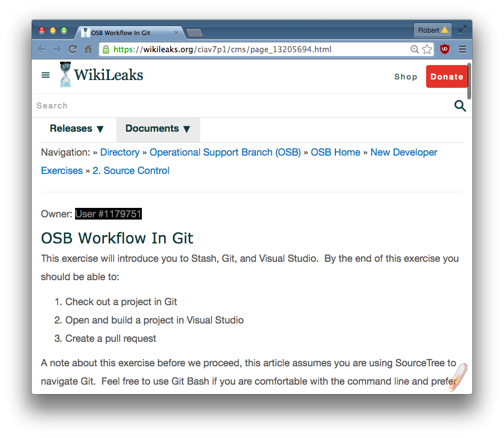
Task: Click the OSB Workflow In Git heading
Action: 117,238
